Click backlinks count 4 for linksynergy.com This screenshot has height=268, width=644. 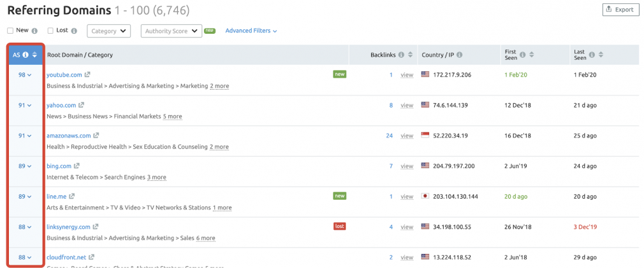click(x=391, y=227)
